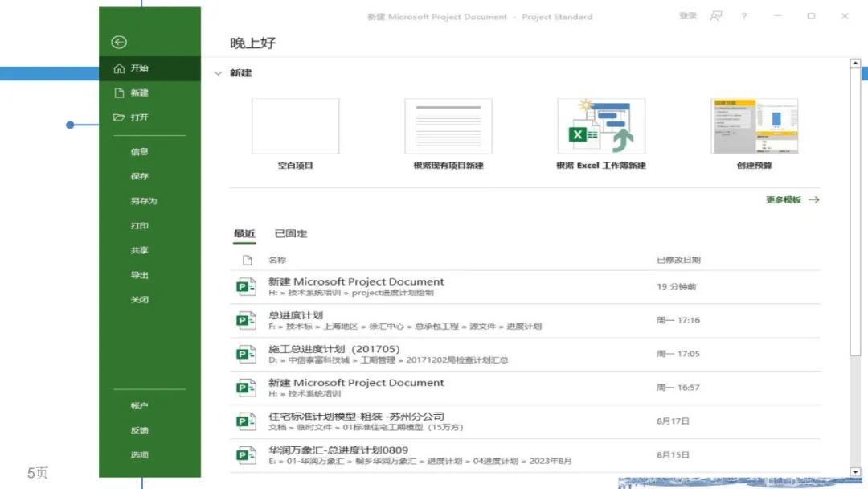Open the 信息 menu item
The image size is (868, 489).
click(139, 152)
